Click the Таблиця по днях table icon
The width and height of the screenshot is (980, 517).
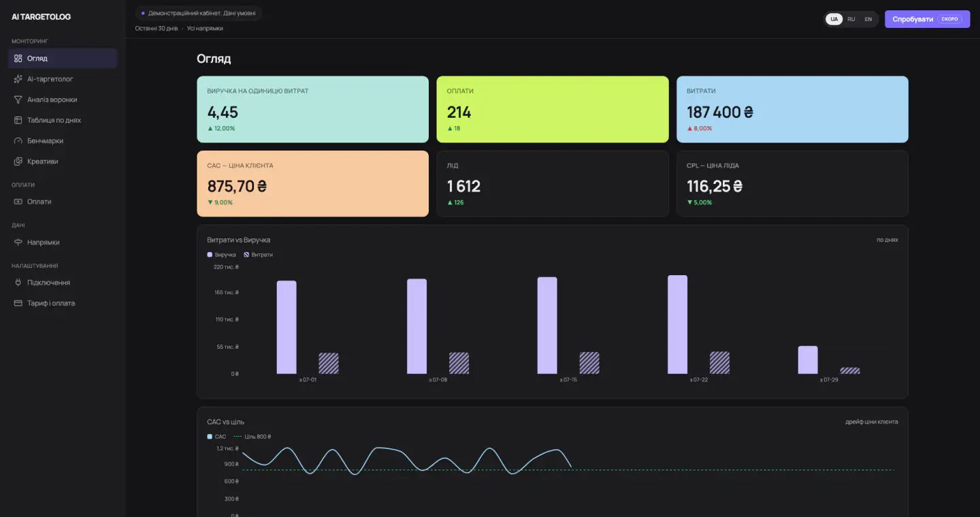click(x=18, y=120)
